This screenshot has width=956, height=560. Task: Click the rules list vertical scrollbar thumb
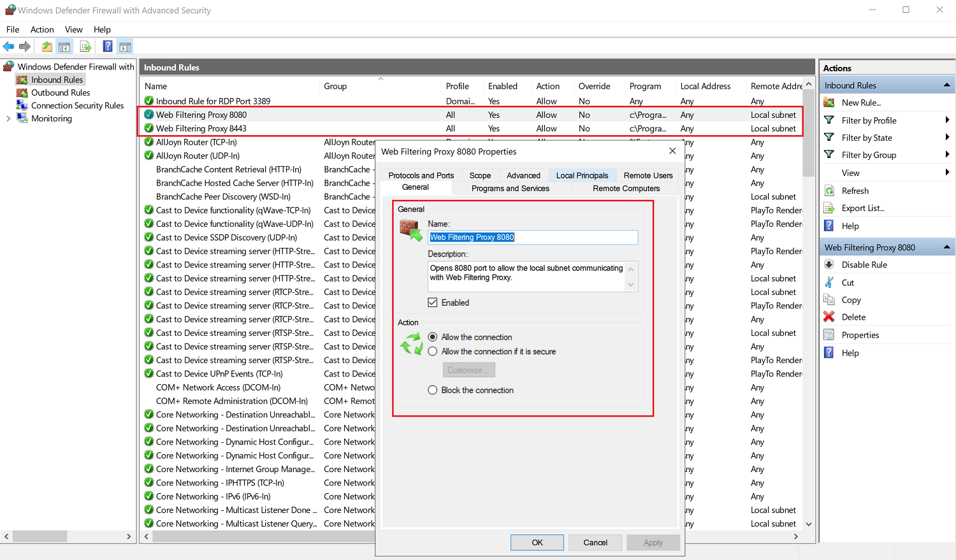[809, 134]
